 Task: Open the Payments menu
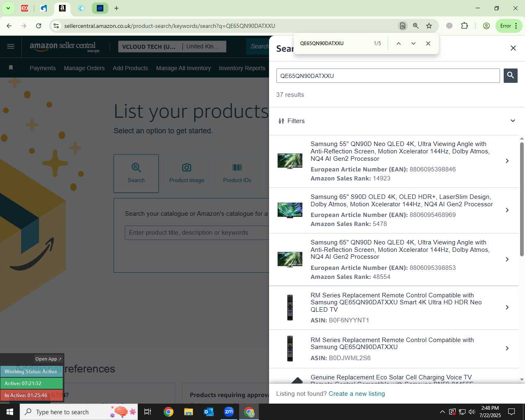(43, 68)
